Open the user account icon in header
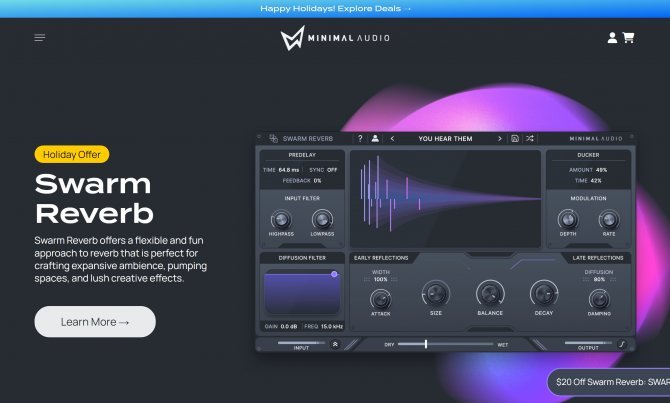The height and width of the screenshot is (403, 670). (612, 38)
